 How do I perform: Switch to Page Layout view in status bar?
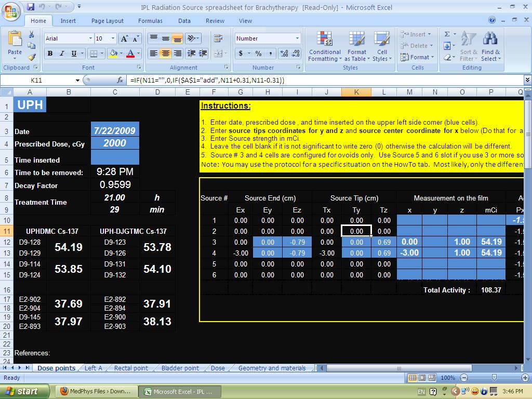click(422, 378)
